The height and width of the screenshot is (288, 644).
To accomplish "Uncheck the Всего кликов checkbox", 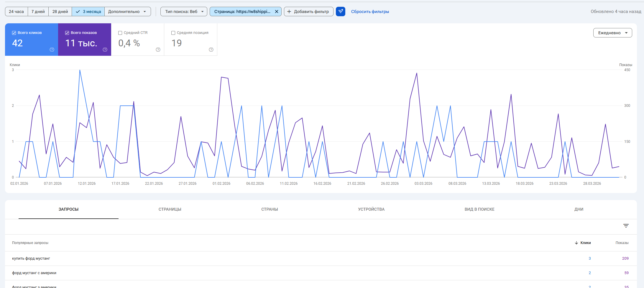I will 14,33.
